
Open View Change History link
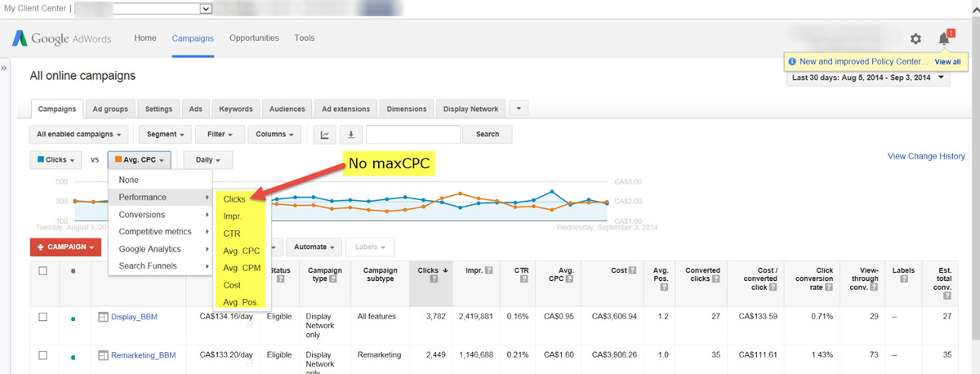[x=926, y=156]
